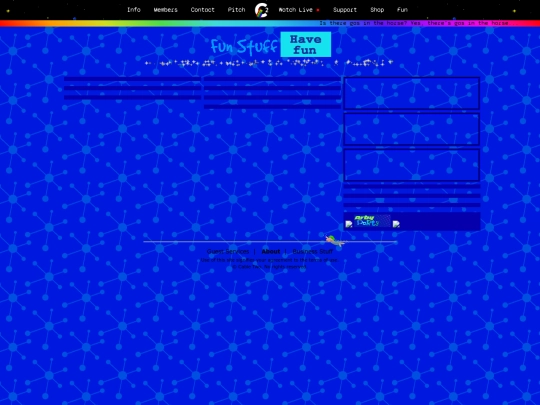Viewport: 540px width, 405px height.
Task: Click the Cable Two copyright line
Action: (270, 267)
